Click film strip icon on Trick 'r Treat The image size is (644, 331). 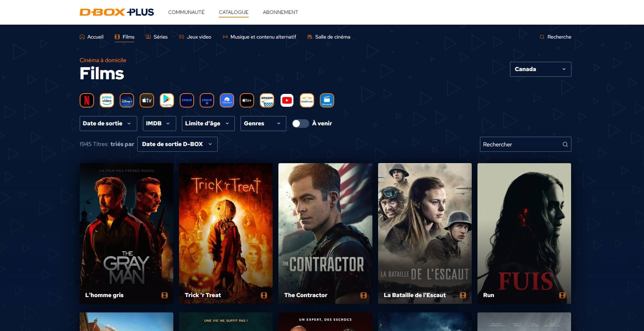tap(264, 295)
